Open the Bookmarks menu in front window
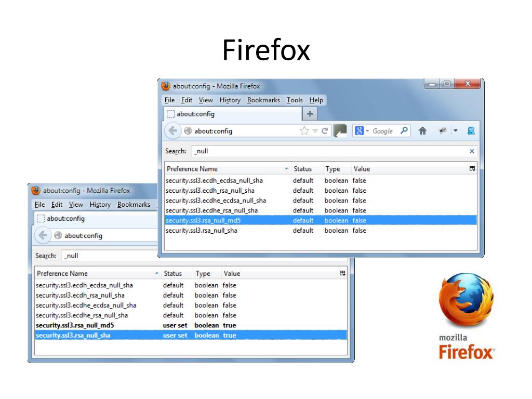This screenshot has height=399, width=532. [263, 100]
